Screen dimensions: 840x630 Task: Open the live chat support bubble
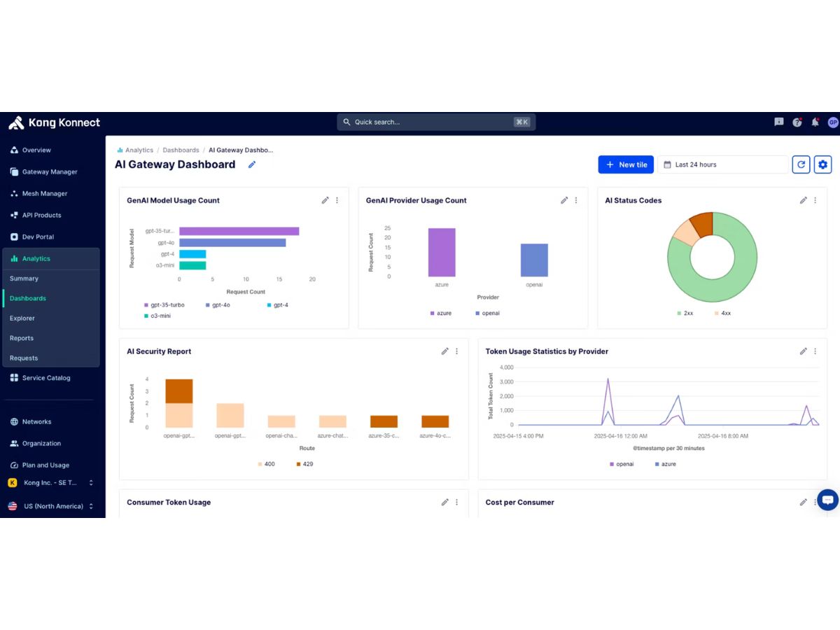point(827,500)
